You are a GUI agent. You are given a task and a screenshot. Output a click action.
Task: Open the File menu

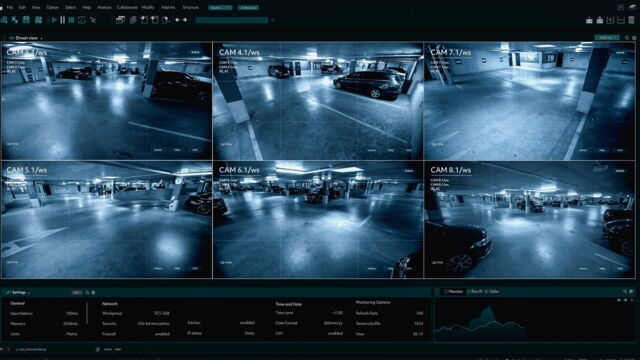point(10,7)
